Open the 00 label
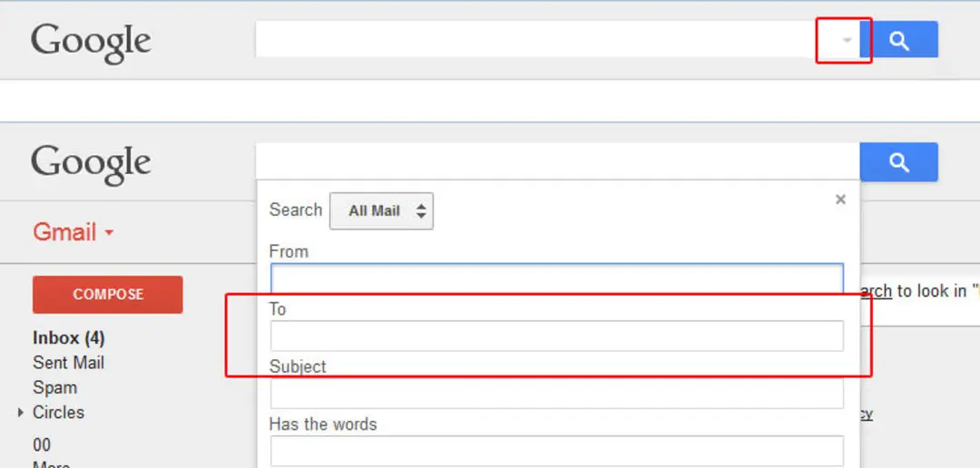The width and height of the screenshot is (980, 468). 42,445
